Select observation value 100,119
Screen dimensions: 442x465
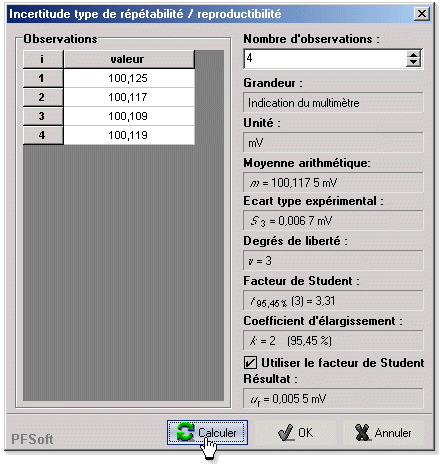pyautogui.click(x=129, y=135)
